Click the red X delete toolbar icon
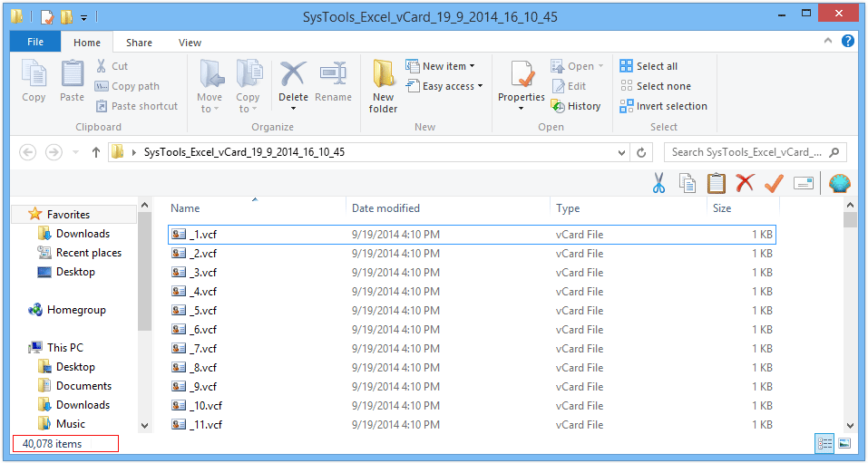Screen dimensions: 868x463 [746, 182]
